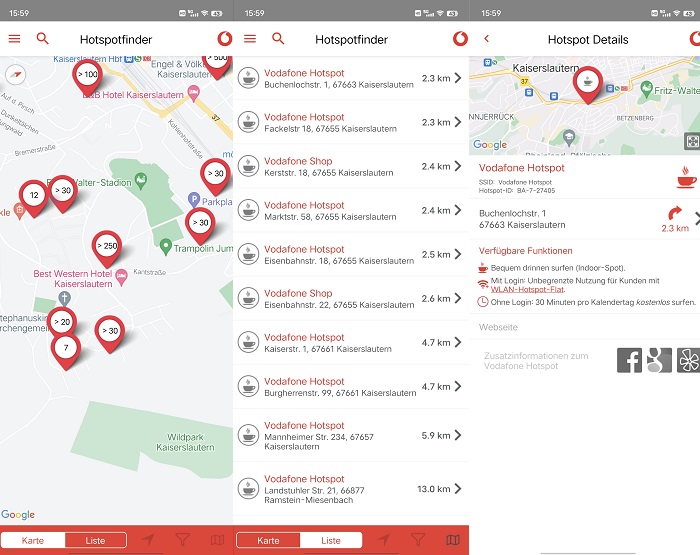Open hamburger menu in list view screen

pyautogui.click(x=250, y=39)
